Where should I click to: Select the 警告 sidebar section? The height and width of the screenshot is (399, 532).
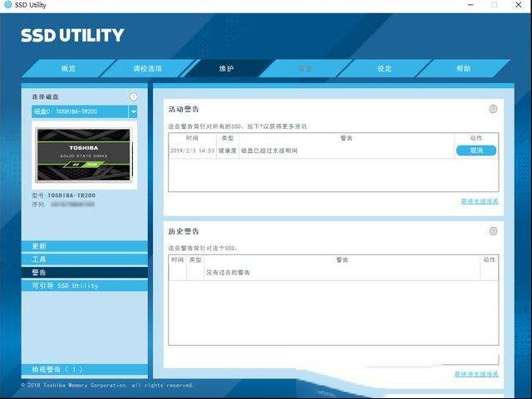pos(85,273)
